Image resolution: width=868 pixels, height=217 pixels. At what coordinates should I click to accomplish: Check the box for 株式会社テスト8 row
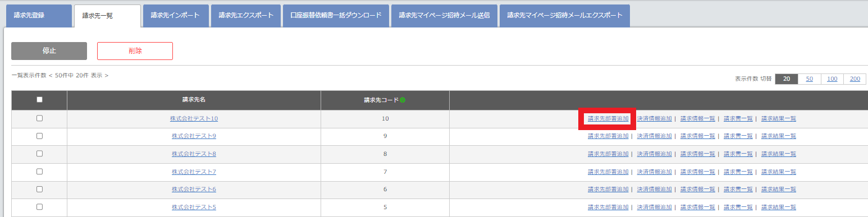click(x=39, y=154)
